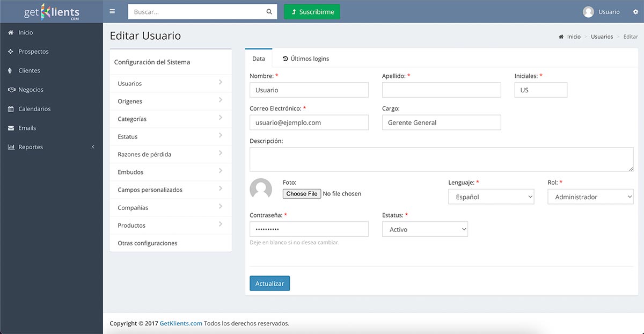
Task: Expand the Reportes sidebar menu
Action: point(51,147)
